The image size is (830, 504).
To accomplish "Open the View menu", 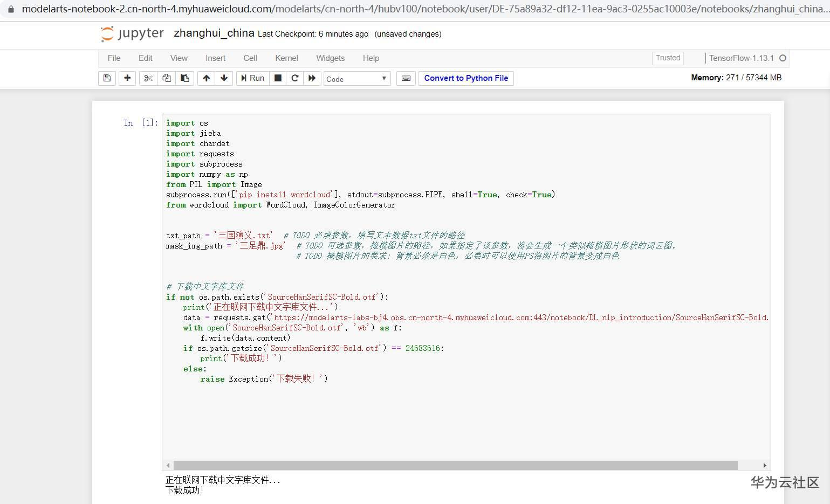I will (x=179, y=58).
